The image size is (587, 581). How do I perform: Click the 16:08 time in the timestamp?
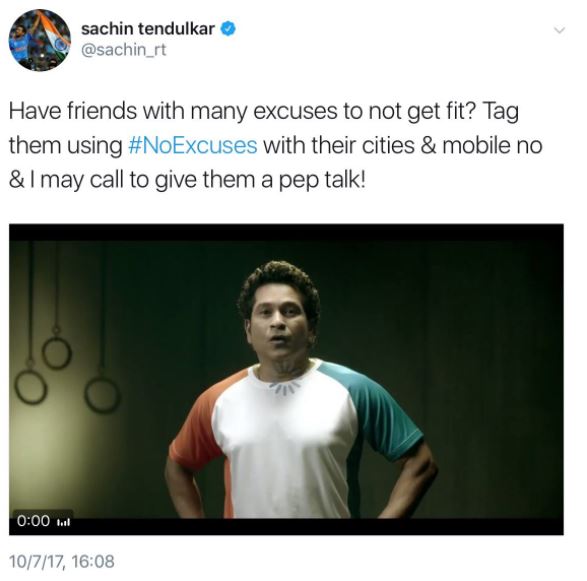click(x=92, y=562)
